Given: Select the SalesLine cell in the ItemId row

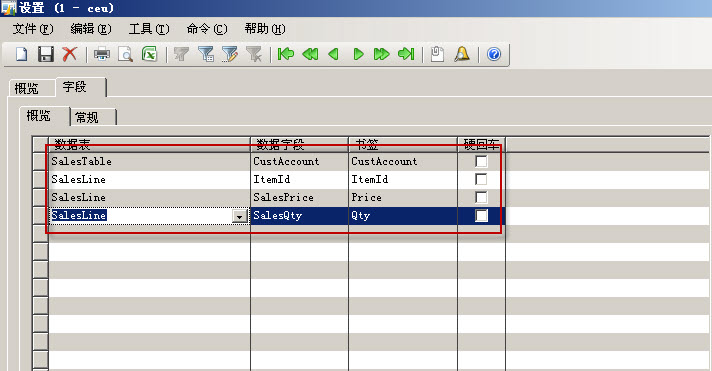Looking at the screenshot, I should point(149,179).
